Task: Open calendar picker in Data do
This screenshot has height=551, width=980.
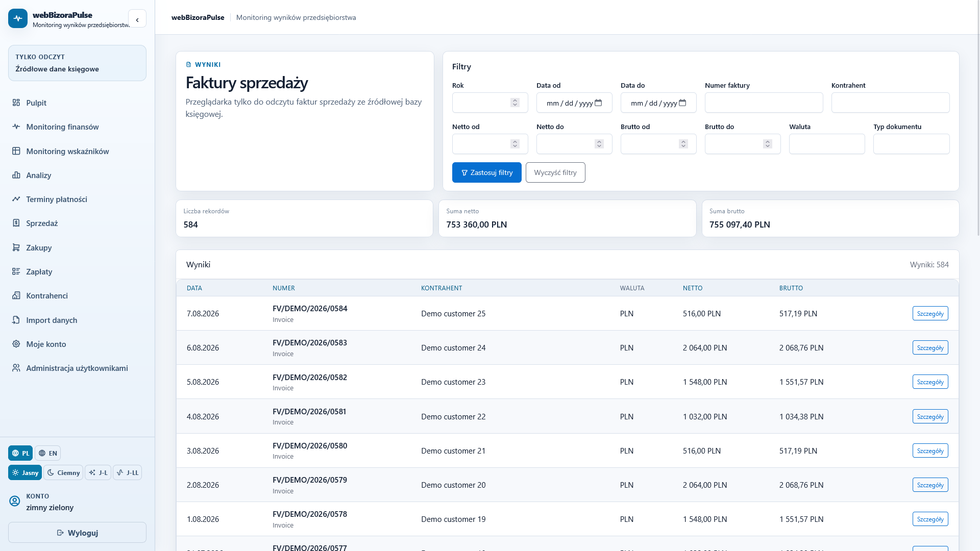Action: pos(682,103)
